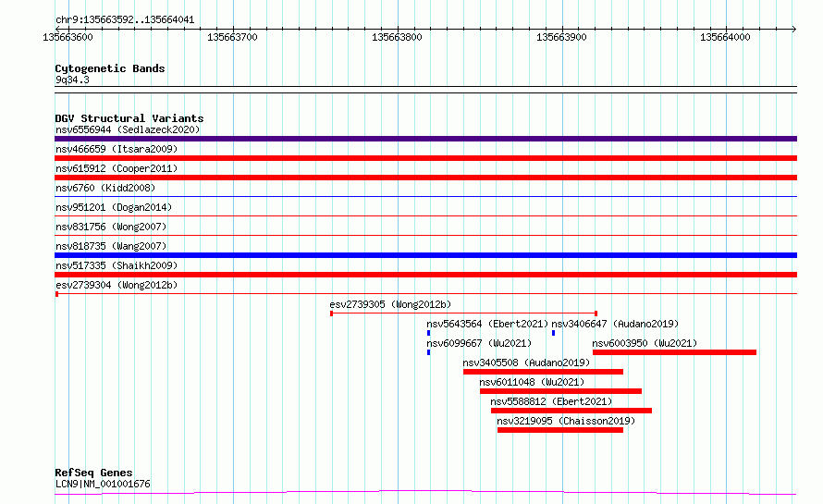This screenshot has width=823, height=504.
Task: Open the nsv6011048 (Wu2021) variant label
Action: pyautogui.click(x=532, y=382)
